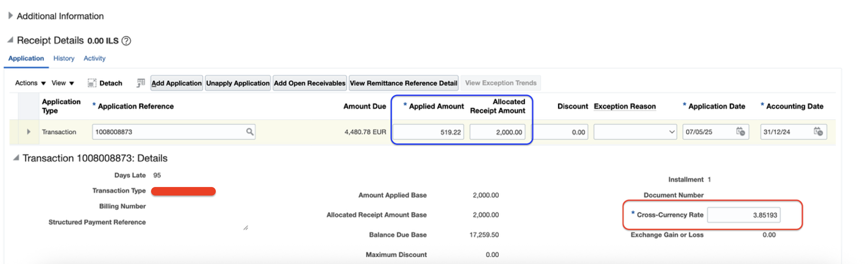The image size is (868, 264).
Task: Open the Accounting Date calendar picker
Action: click(x=818, y=132)
